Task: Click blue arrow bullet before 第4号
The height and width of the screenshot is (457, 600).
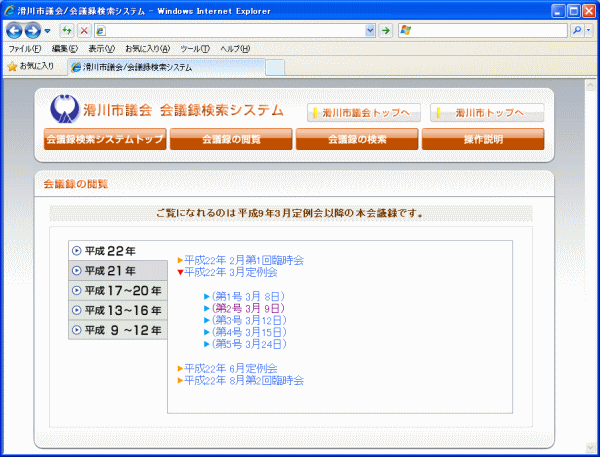Action: pyautogui.click(x=207, y=332)
